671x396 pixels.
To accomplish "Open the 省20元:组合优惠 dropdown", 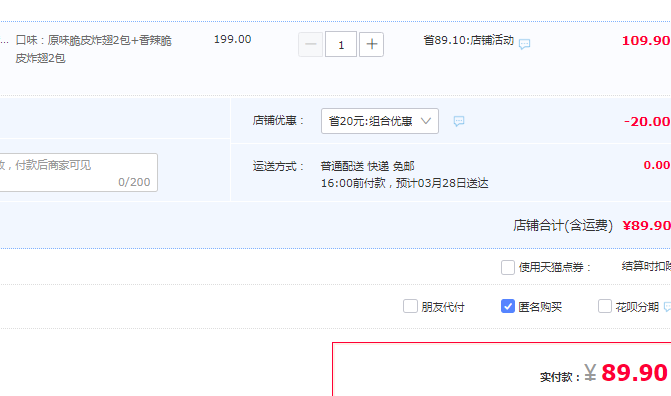I will coord(380,121).
